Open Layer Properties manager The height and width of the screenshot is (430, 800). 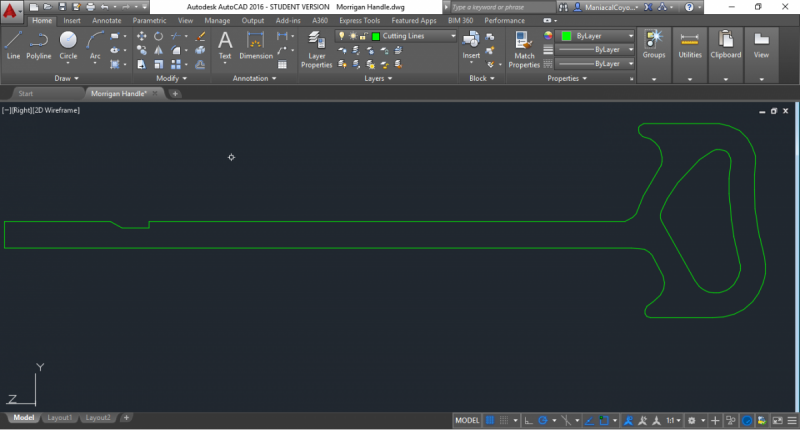point(318,48)
